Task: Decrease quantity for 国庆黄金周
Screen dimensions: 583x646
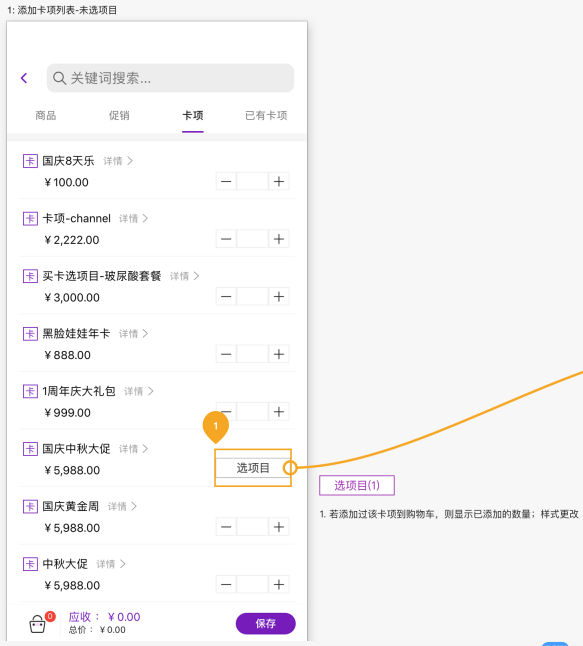Action: pyautogui.click(x=226, y=527)
